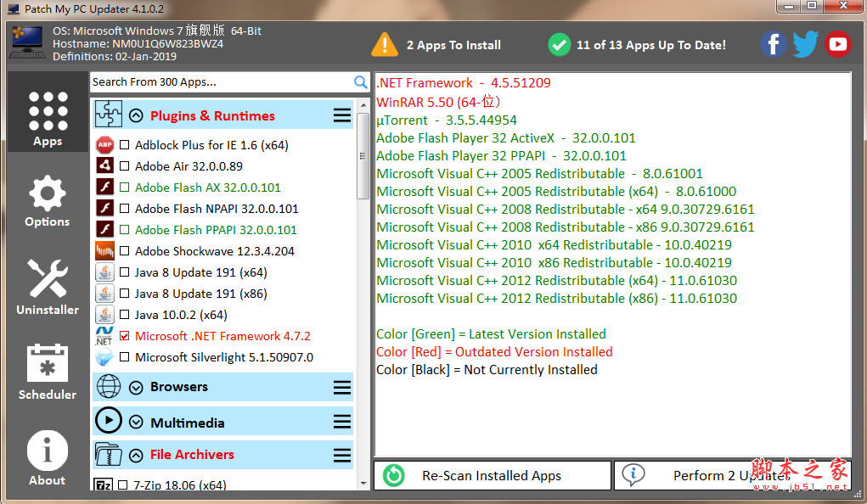Check Java 10.0.2 (x64) checkbox
867x504 pixels.
tap(125, 315)
